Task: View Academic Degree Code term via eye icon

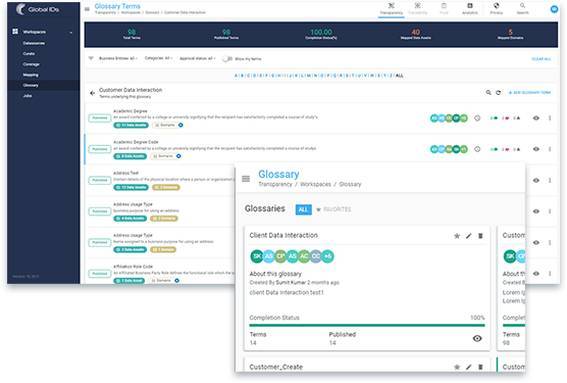Action: click(536, 149)
